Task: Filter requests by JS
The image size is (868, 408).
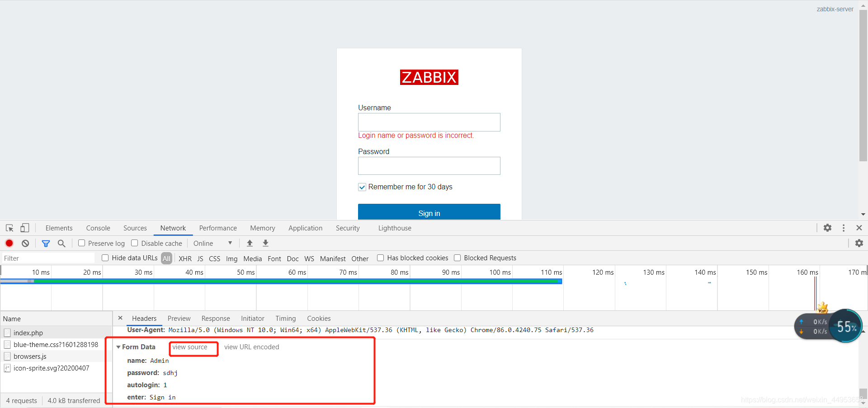Action: (x=200, y=258)
